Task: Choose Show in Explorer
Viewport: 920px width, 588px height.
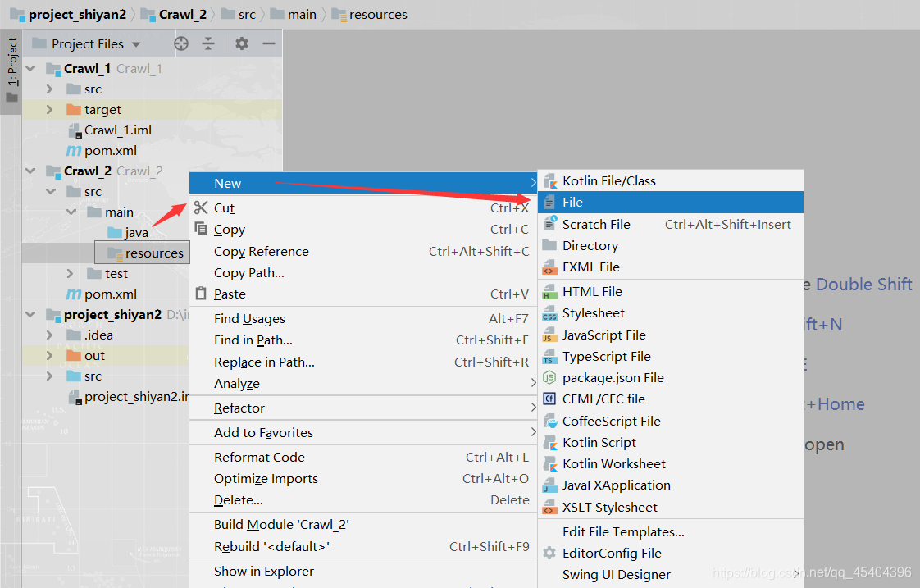Action: tap(363, 571)
